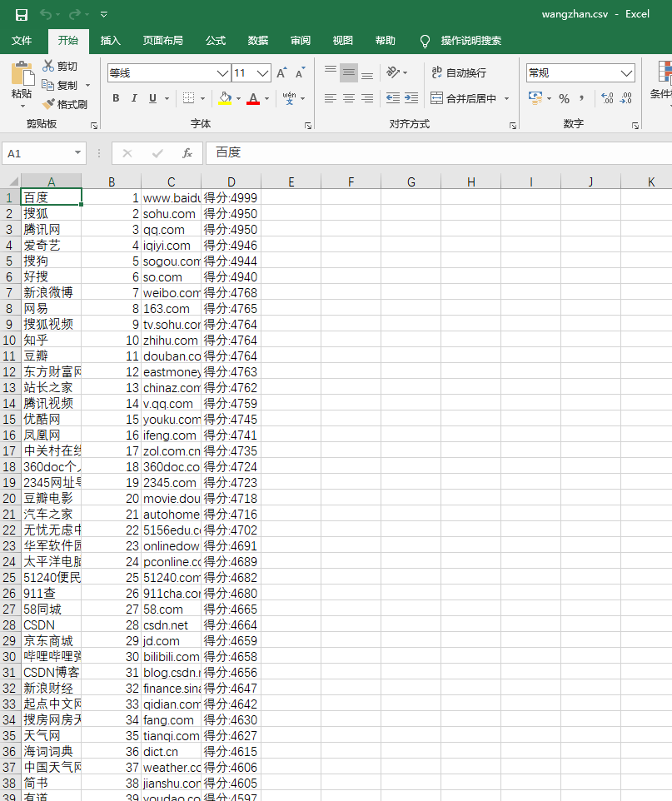This screenshot has height=801, width=672.
Task: Undo the last action
Action: click(46, 14)
